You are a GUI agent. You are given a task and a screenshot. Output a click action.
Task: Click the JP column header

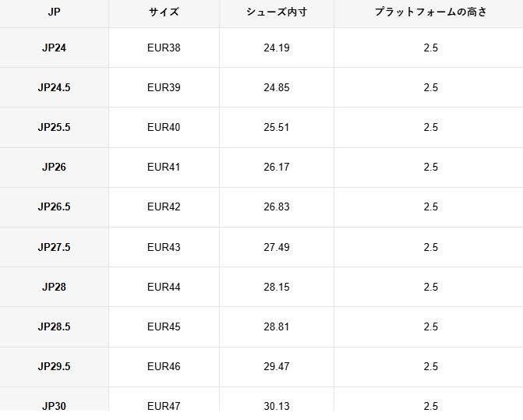(x=54, y=12)
